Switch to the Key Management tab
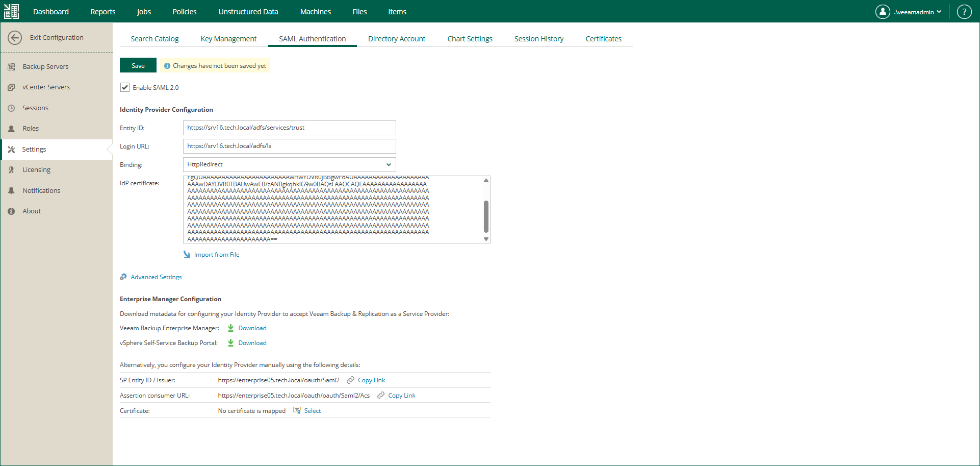 [228, 39]
